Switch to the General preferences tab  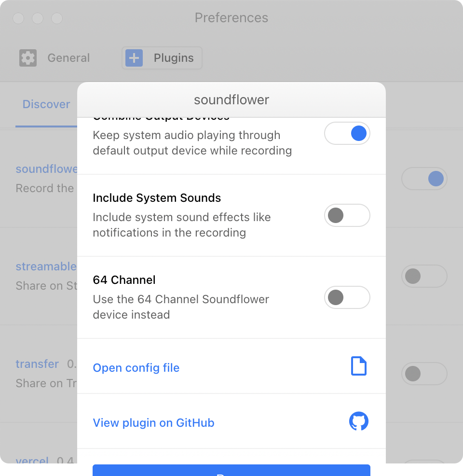point(54,57)
